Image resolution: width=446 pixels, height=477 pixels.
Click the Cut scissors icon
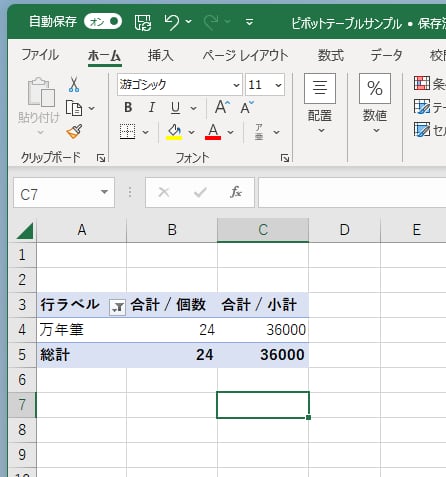74,84
